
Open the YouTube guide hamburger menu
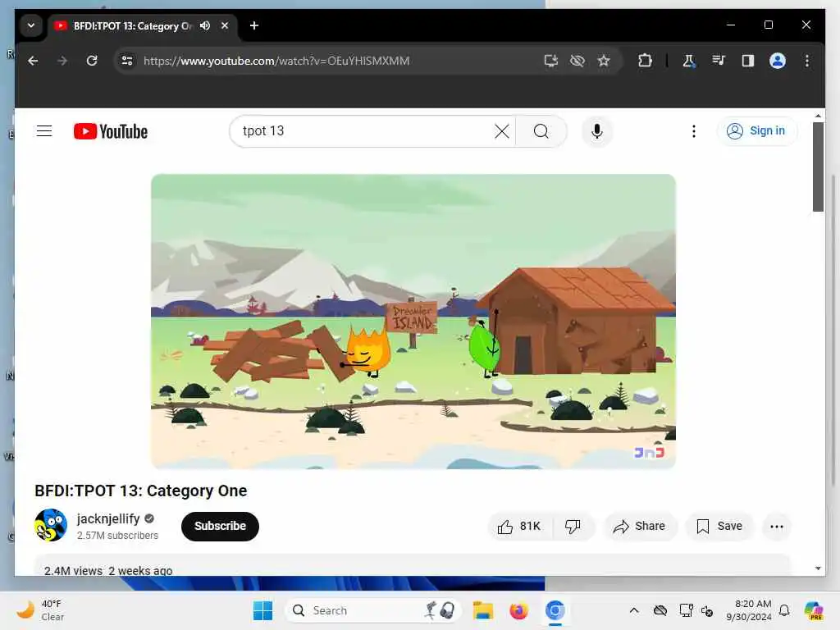click(x=44, y=131)
